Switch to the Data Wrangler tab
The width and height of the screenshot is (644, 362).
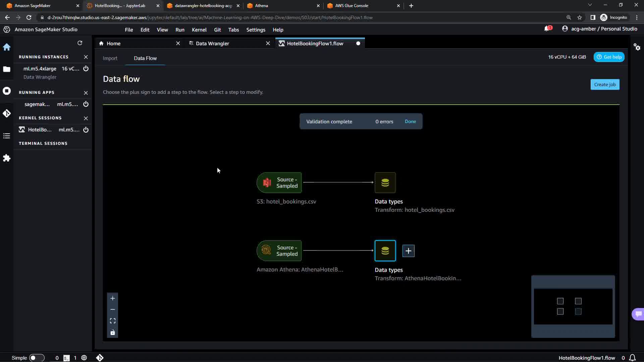(212, 44)
